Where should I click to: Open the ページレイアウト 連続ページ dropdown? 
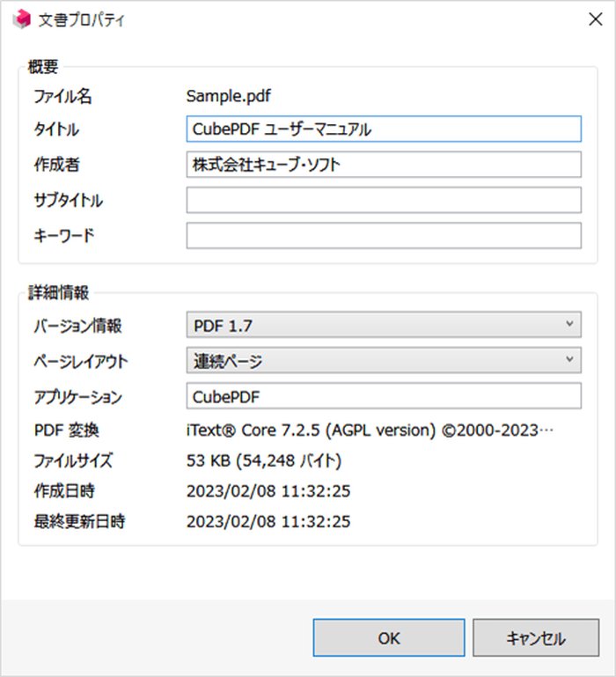pos(384,361)
